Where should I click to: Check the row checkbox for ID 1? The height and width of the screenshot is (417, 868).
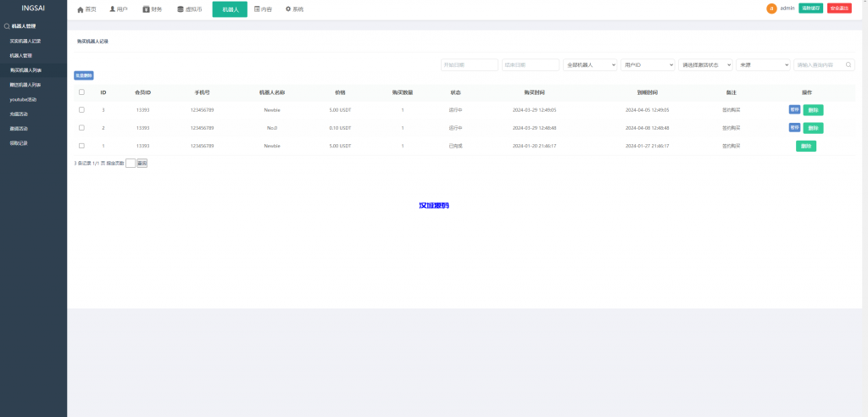click(81, 146)
